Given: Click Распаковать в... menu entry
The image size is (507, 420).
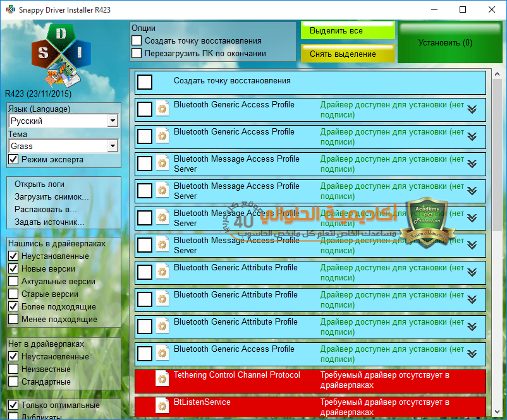Looking at the screenshot, I should pyautogui.click(x=46, y=209).
